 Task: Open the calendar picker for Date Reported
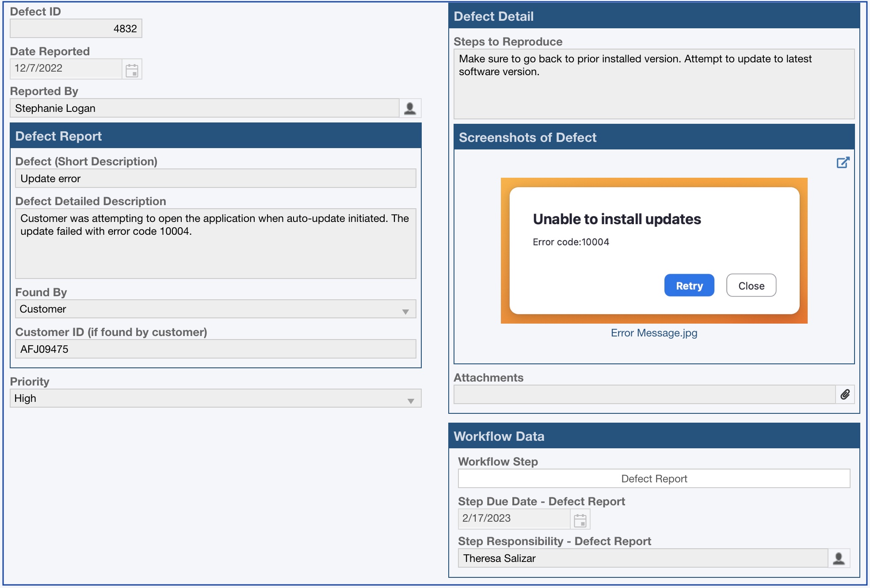pos(132,69)
